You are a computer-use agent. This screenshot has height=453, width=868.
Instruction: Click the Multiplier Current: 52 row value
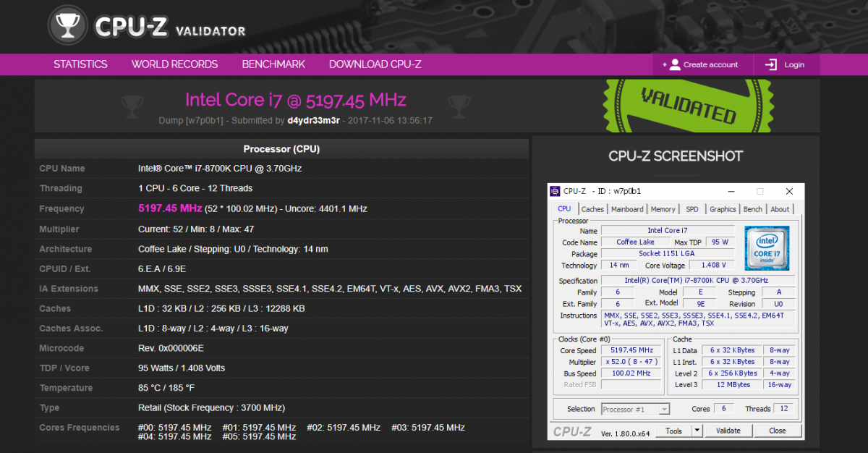point(196,229)
